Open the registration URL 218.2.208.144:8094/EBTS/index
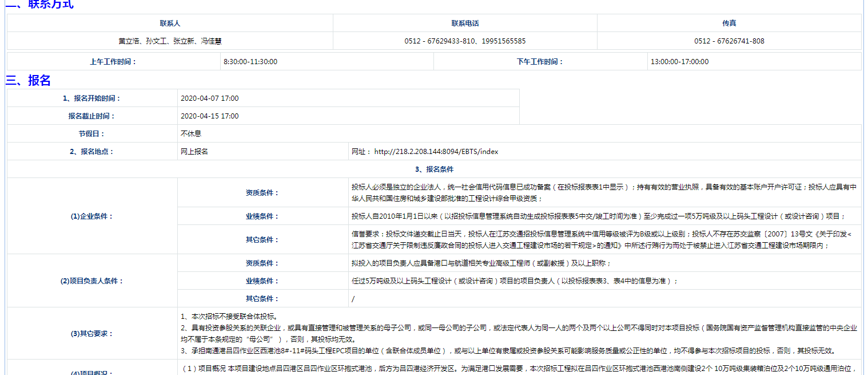 [x=436, y=152]
